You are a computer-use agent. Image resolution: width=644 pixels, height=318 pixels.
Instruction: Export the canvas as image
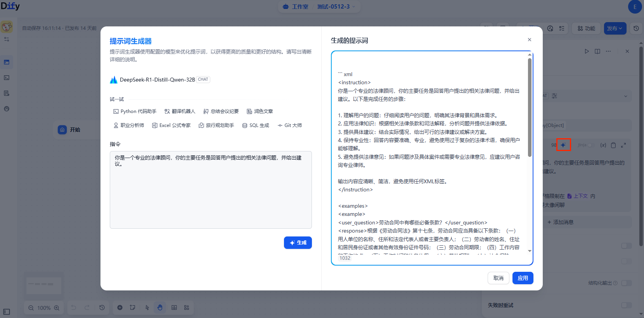point(174,308)
